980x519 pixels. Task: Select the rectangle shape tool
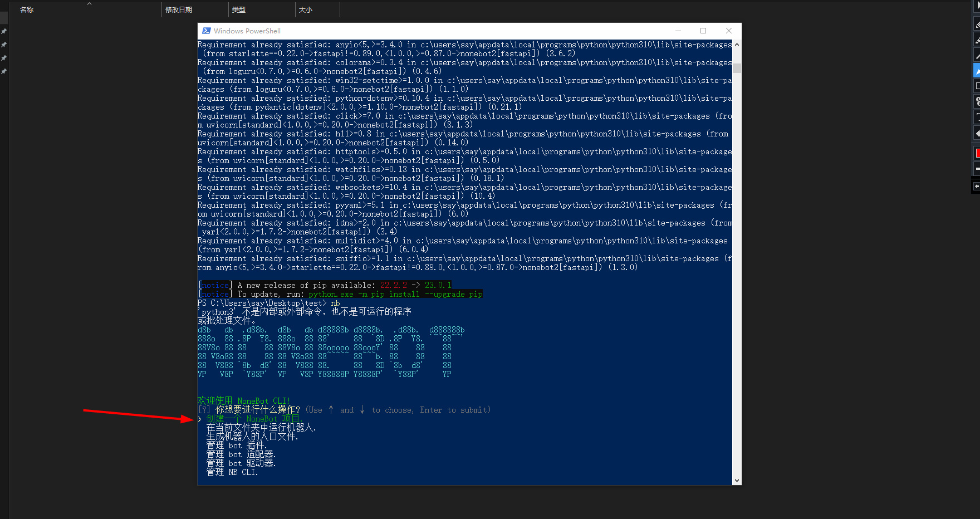[x=977, y=86]
